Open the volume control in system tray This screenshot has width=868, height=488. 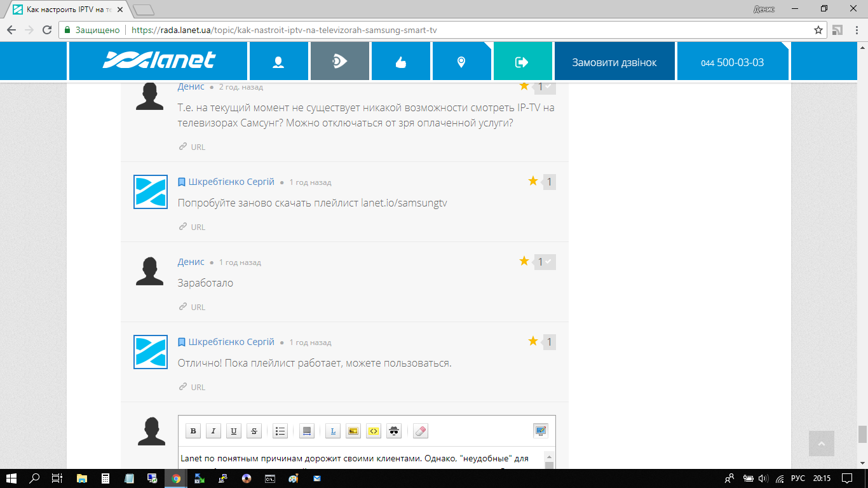click(763, 478)
